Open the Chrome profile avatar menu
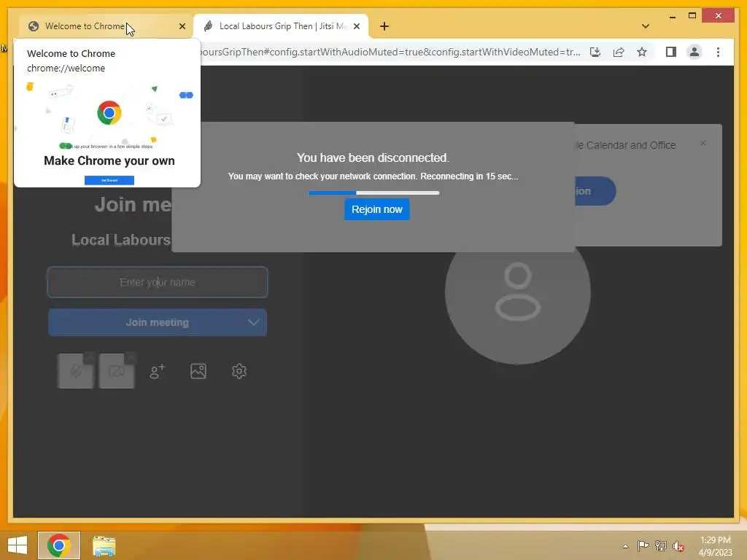Viewport: 747px width, 560px height. 694,52
